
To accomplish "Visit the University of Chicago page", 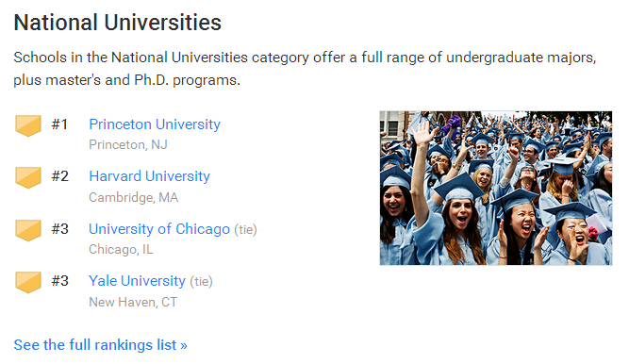I will pos(159,229).
